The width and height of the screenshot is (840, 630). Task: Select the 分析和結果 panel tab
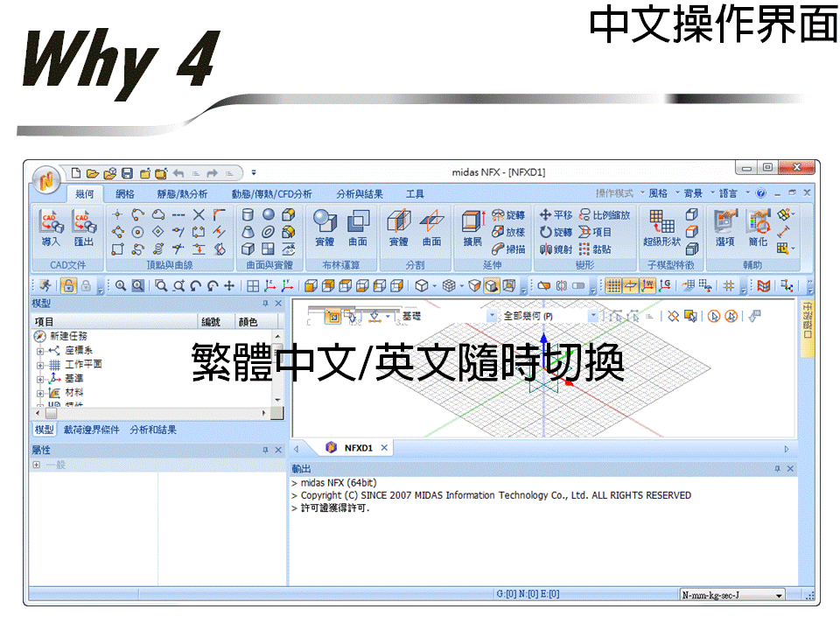coord(153,430)
